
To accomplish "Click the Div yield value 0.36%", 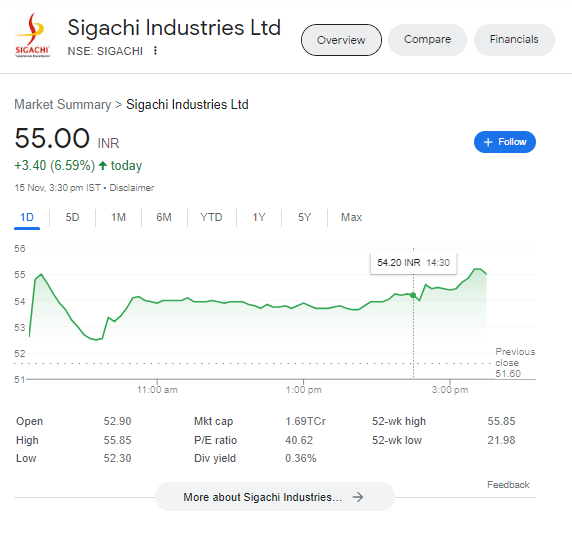I will [301, 458].
